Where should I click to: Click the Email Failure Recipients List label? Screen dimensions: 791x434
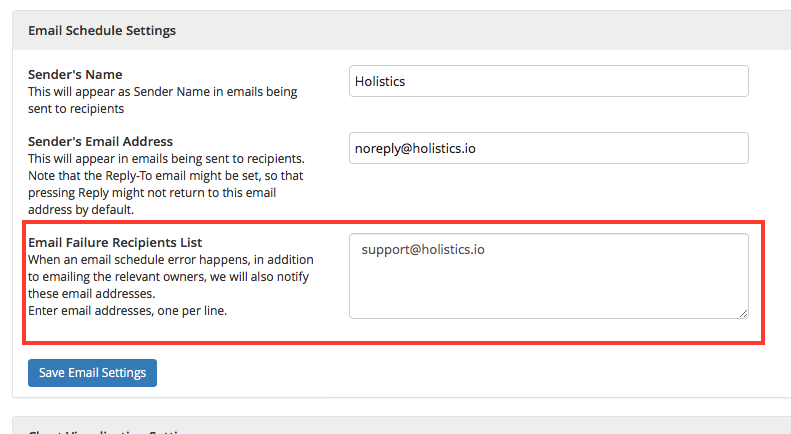(115, 242)
